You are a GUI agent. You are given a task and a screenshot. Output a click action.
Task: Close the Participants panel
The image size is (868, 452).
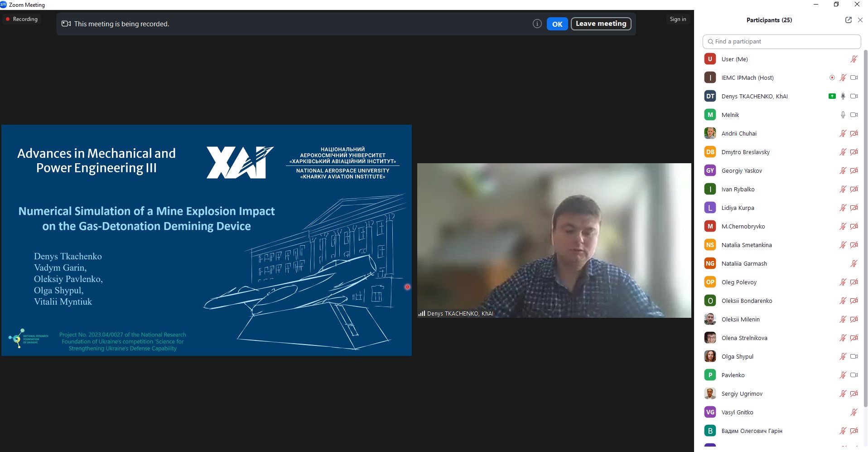[860, 20]
